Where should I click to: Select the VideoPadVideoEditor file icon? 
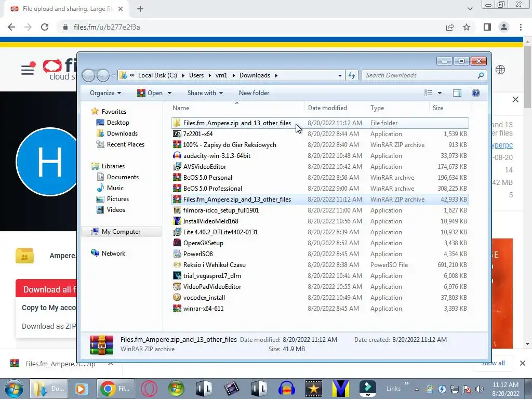pos(177,287)
